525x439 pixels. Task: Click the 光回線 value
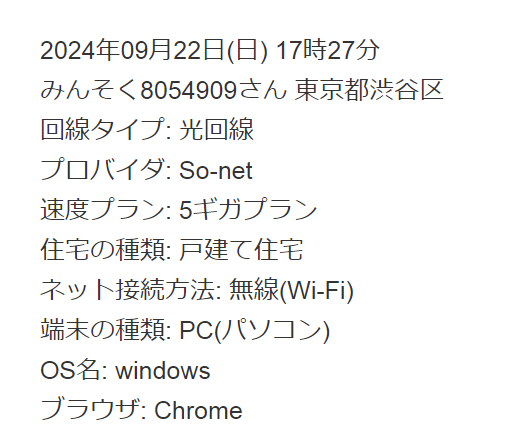point(216,130)
